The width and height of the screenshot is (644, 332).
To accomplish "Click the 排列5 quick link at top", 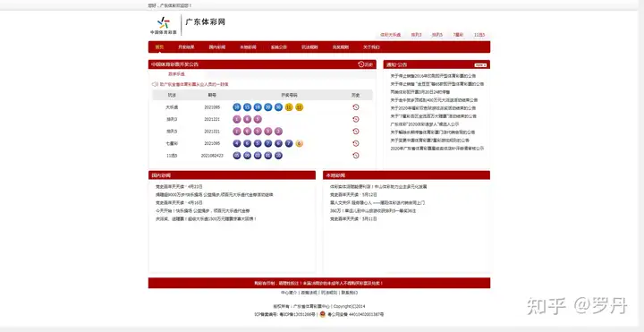I will pyautogui.click(x=437, y=35).
